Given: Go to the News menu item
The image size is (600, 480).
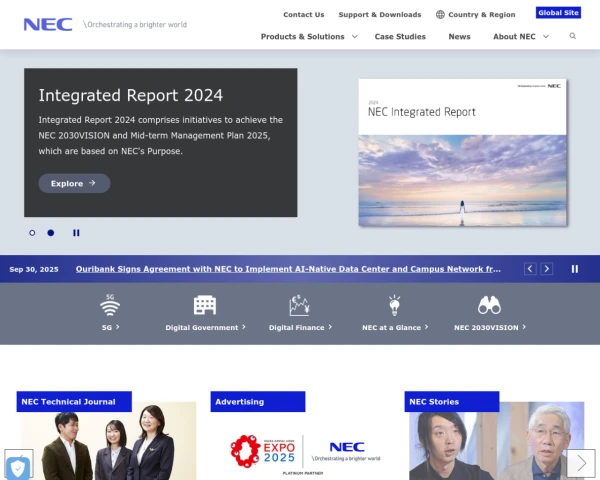Looking at the screenshot, I should tap(459, 36).
